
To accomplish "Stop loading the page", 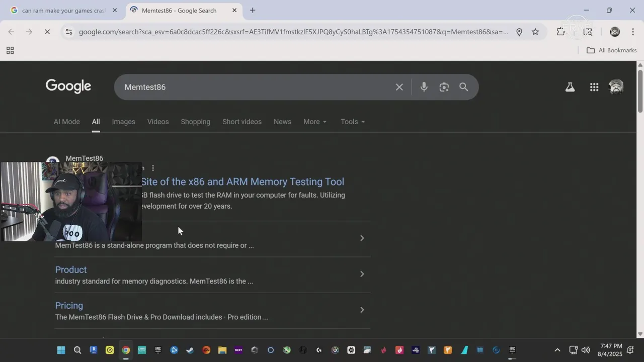I will (47, 32).
